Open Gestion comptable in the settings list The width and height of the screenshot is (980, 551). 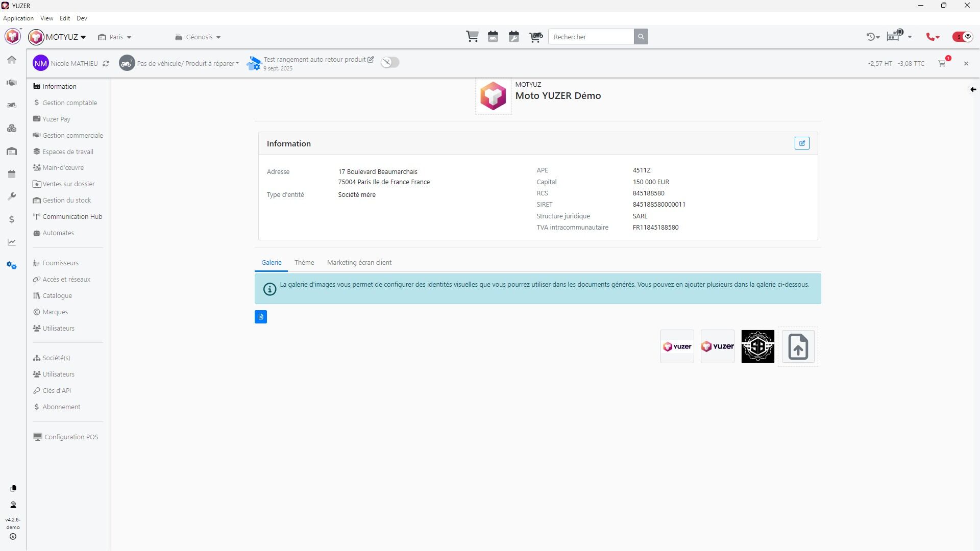point(69,103)
